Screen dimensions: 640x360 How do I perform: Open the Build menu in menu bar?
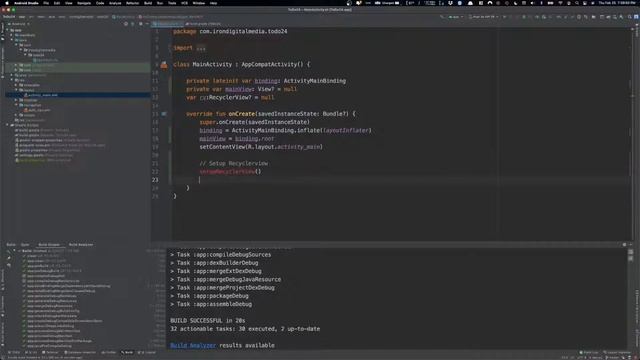click(148, 3)
